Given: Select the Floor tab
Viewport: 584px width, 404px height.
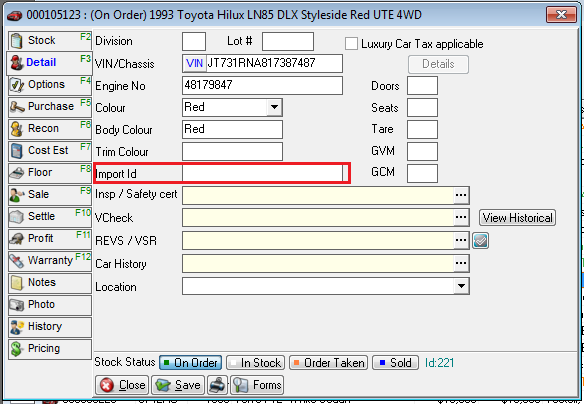Looking at the screenshot, I should tap(50, 172).
